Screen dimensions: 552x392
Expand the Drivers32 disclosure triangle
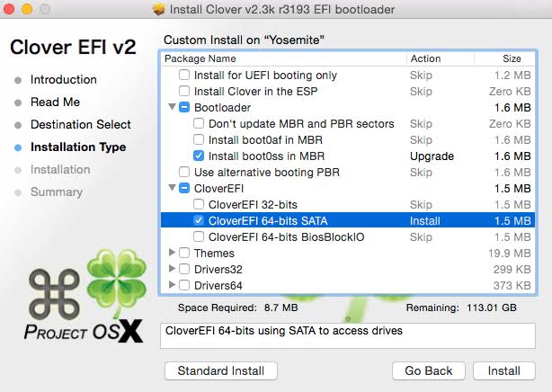pos(172,269)
